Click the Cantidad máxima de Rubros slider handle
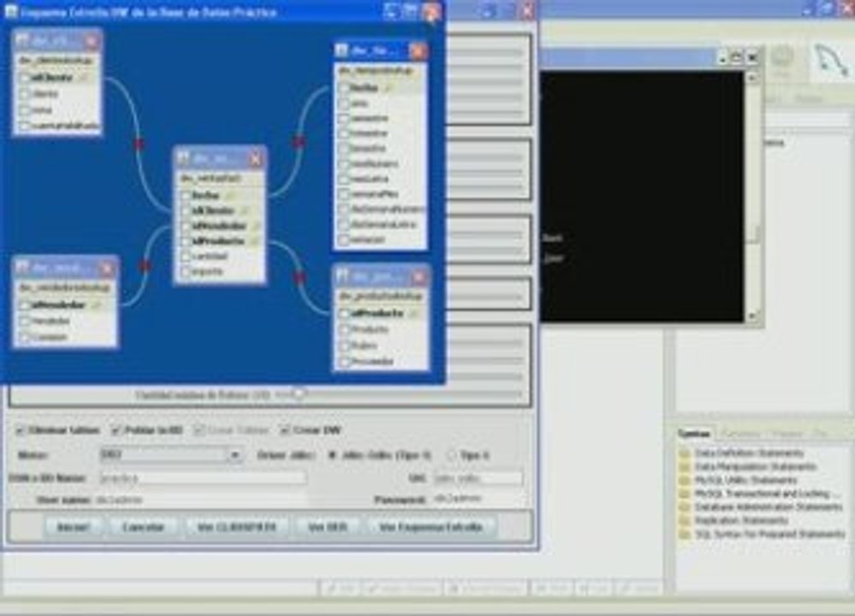The image size is (855, 616). pos(299,394)
